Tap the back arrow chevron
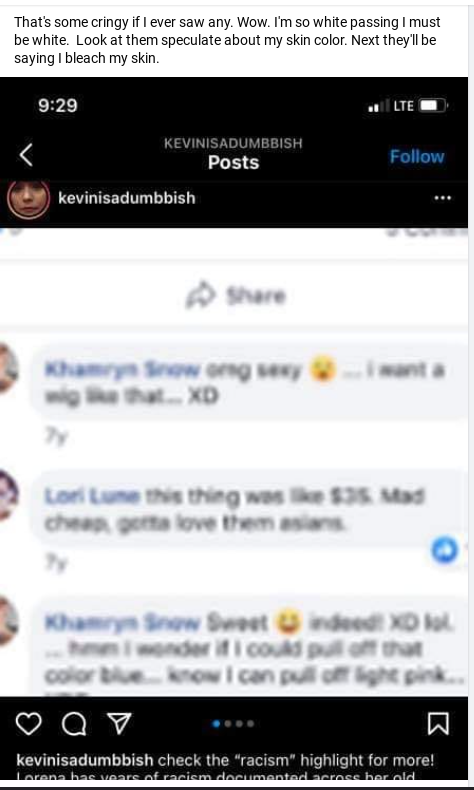The image size is (474, 790). [26, 155]
